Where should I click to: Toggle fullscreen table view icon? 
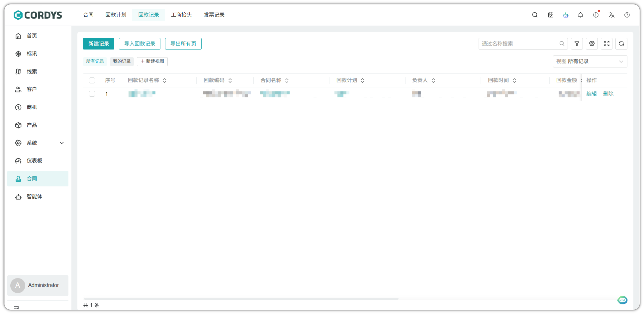pyautogui.click(x=607, y=44)
